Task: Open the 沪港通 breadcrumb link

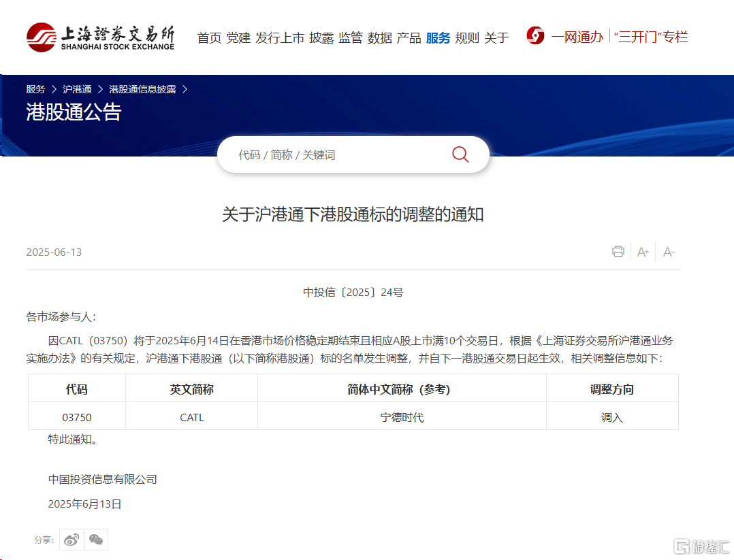Action: [x=77, y=88]
